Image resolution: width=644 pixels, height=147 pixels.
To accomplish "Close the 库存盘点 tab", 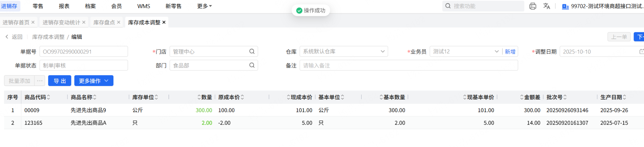I will 119,23.
